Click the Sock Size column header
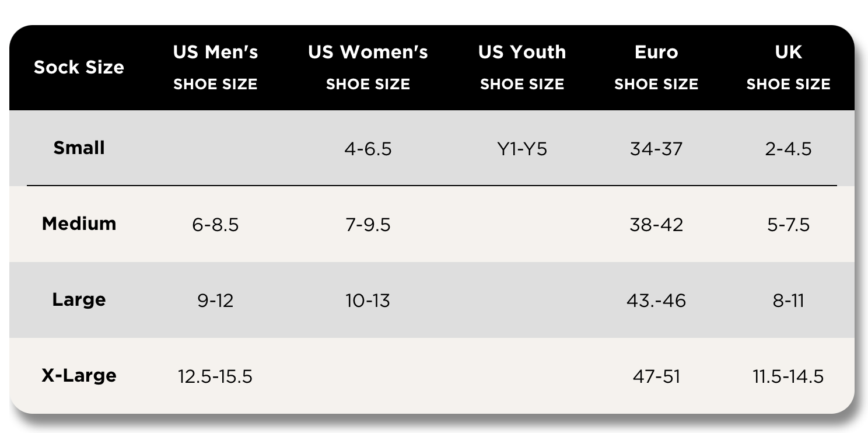Viewport: 868px width, 433px height. (79, 67)
